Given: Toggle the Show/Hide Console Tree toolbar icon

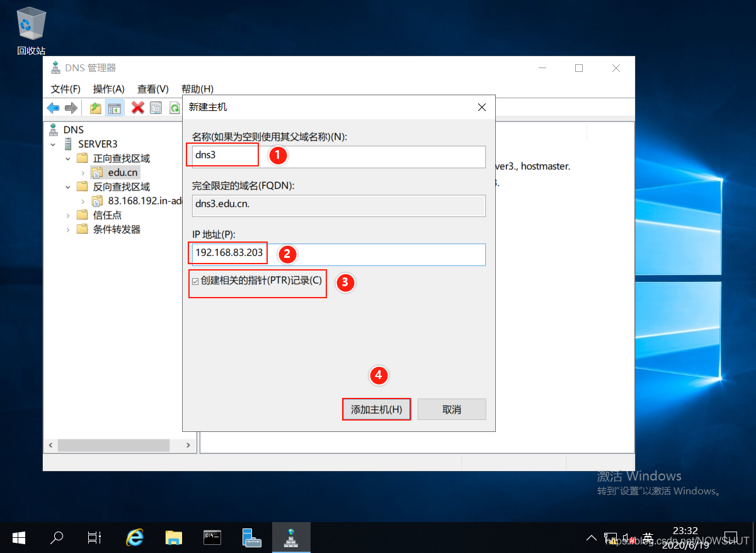Looking at the screenshot, I should (114, 108).
